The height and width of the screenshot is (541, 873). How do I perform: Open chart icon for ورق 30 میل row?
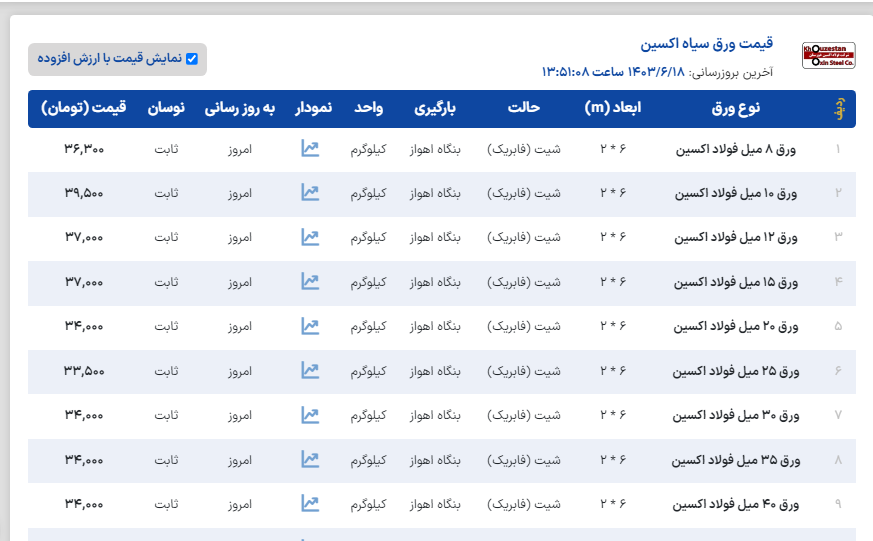point(310,415)
